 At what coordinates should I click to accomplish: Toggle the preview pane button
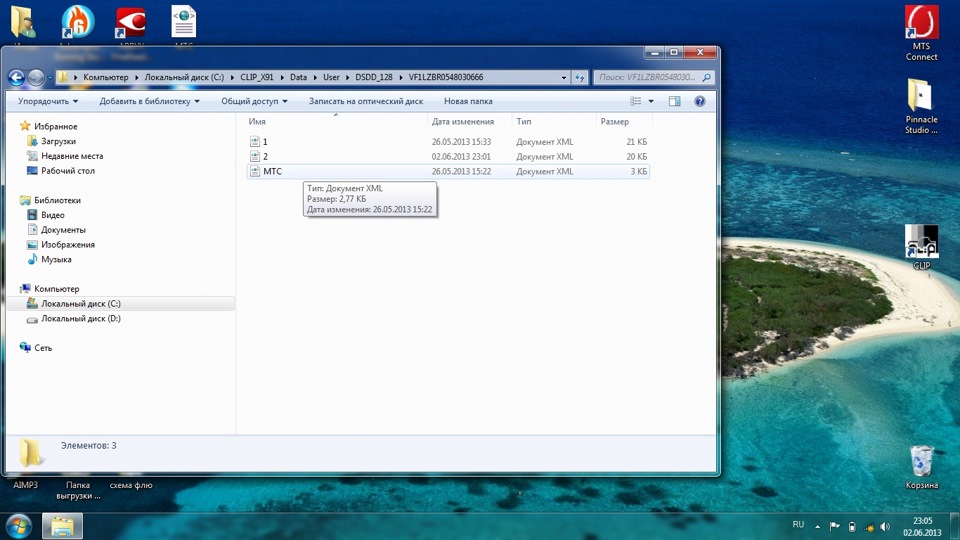(675, 101)
